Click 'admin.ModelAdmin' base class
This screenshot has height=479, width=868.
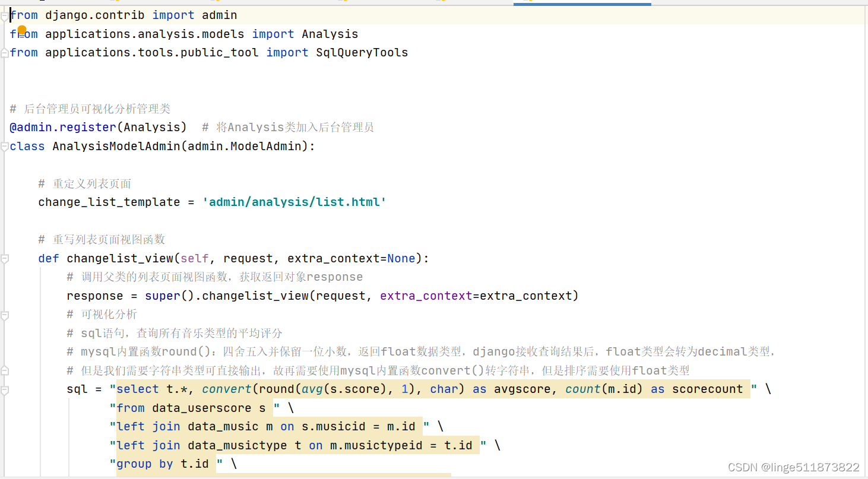click(245, 146)
